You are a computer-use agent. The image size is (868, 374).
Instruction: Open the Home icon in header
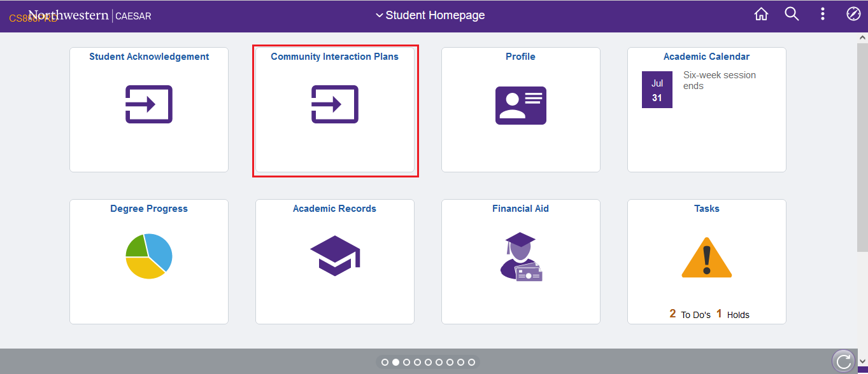click(761, 15)
